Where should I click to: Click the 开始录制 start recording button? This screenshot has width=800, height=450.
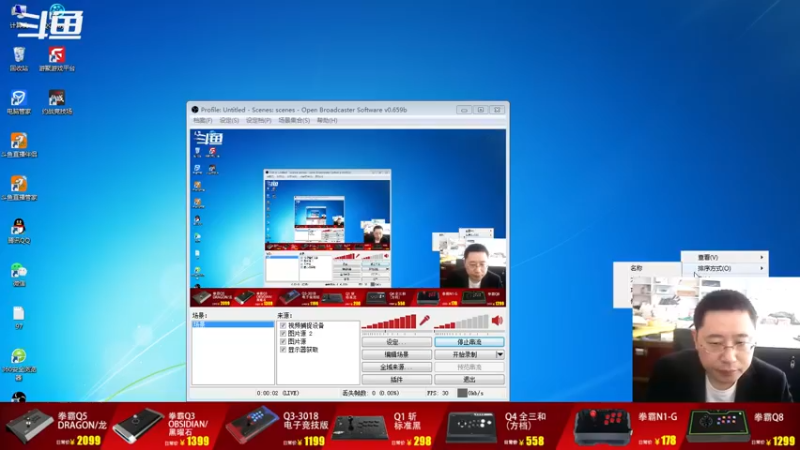[465, 354]
